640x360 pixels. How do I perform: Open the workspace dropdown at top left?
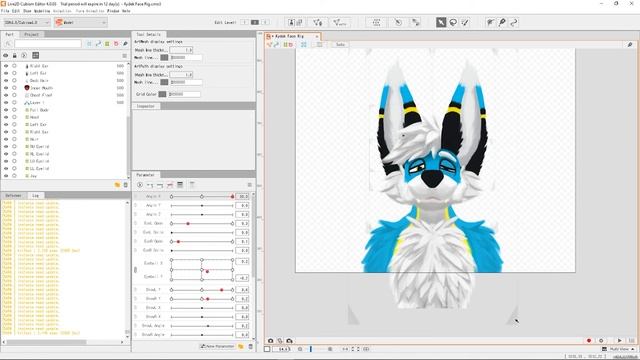pos(27,22)
